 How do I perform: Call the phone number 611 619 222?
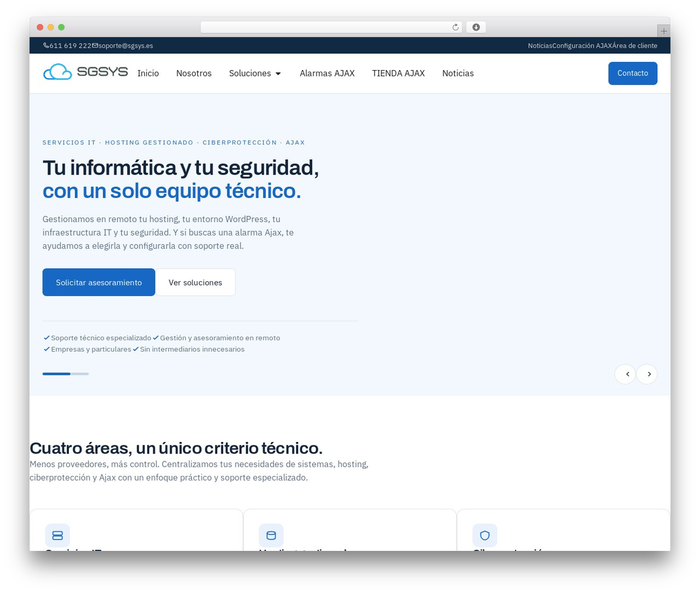click(70, 46)
